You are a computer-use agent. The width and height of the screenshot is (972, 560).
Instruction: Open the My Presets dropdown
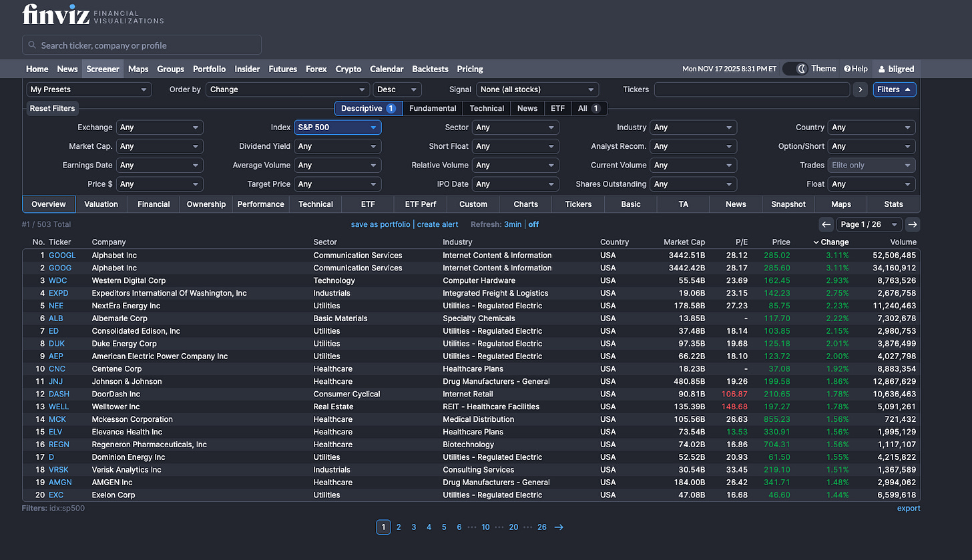[x=89, y=89]
